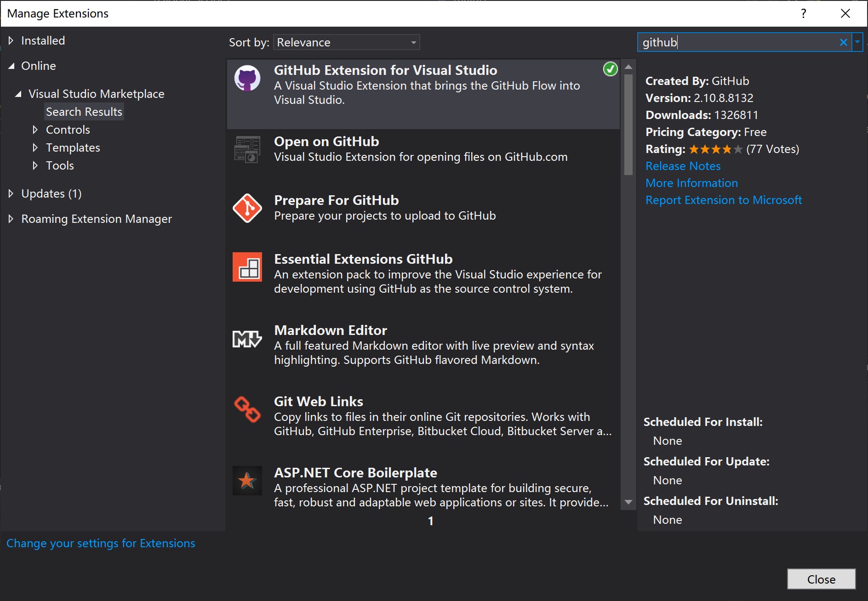Expand the Roaming Extension Manager category

point(11,219)
